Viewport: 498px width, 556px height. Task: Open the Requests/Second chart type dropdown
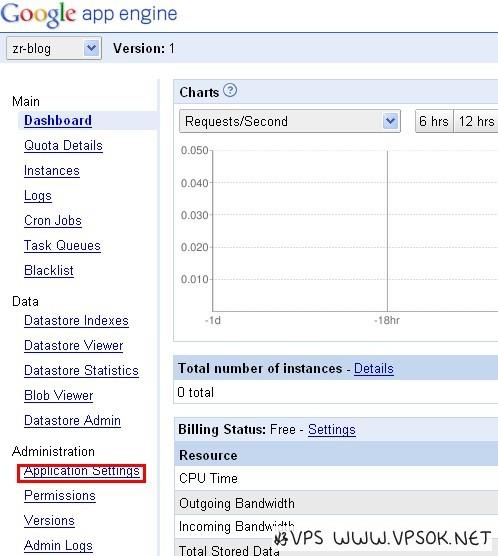click(x=290, y=121)
